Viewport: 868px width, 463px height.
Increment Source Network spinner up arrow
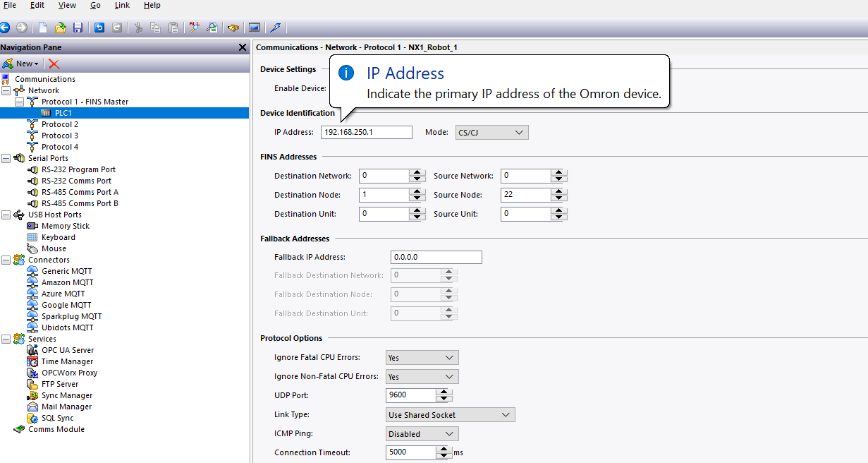coord(560,172)
